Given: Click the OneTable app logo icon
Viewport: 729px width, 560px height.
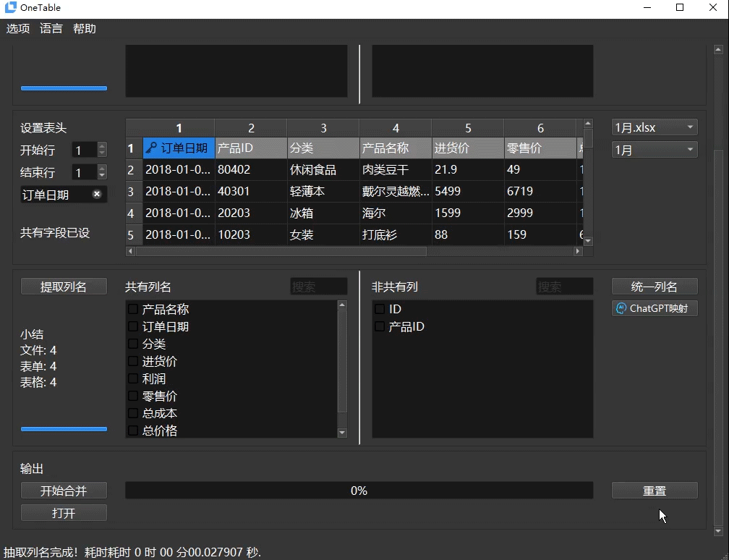Looking at the screenshot, I should pos(10,7).
